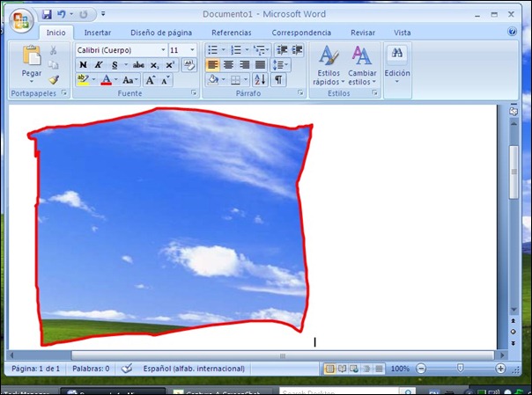Select the Print Layout view button

point(329,369)
